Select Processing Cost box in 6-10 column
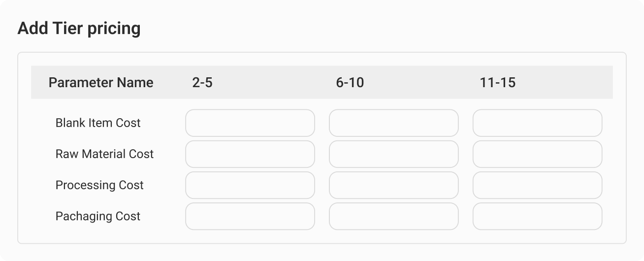The width and height of the screenshot is (644, 261). coord(393,185)
